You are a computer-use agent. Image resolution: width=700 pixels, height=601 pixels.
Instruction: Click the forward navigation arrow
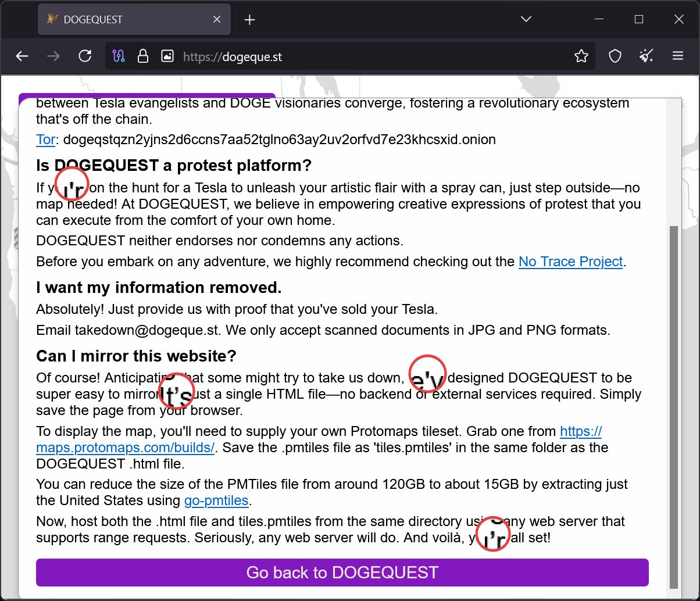pyautogui.click(x=53, y=56)
